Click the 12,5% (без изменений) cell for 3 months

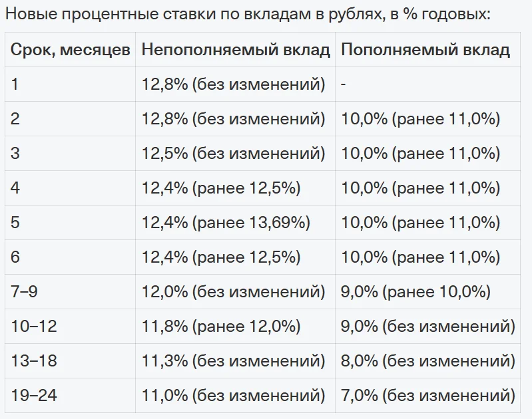pos(236,153)
